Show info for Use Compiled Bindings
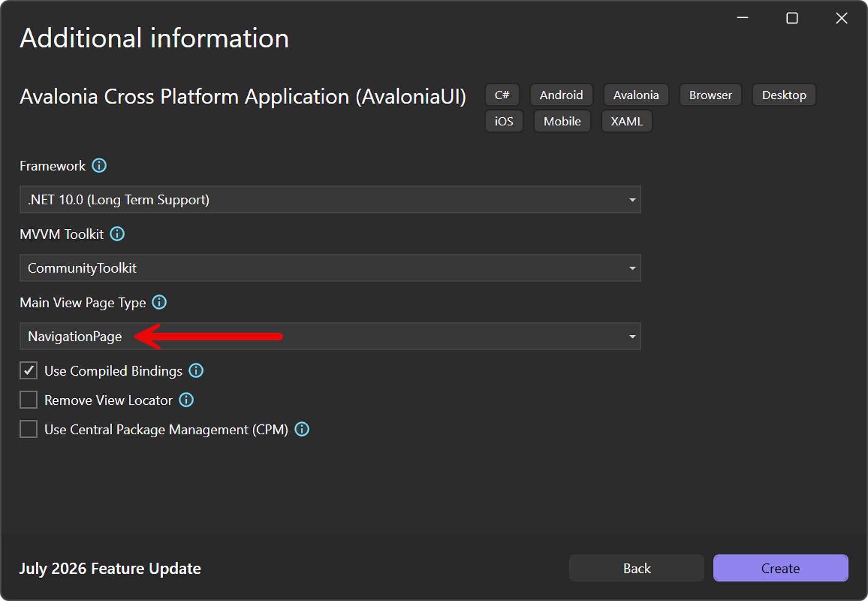Image resolution: width=868 pixels, height=601 pixels. click(x=196, y=371)
